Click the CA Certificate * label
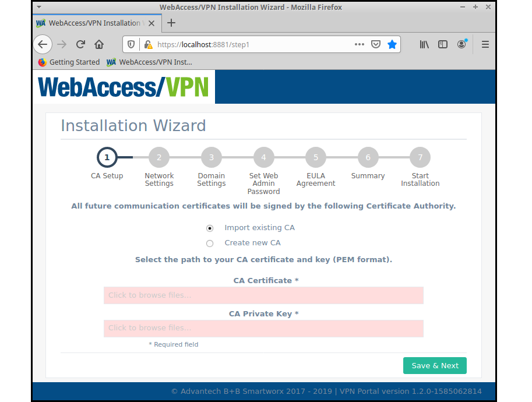 coord(266,281)
